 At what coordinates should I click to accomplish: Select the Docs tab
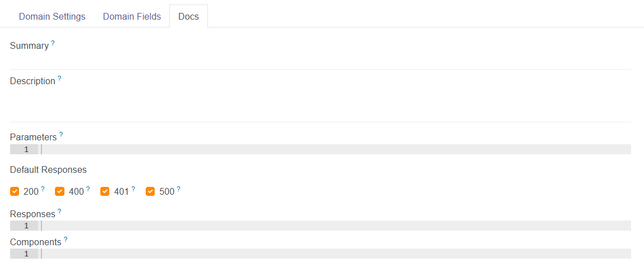[x=188, y=16]
